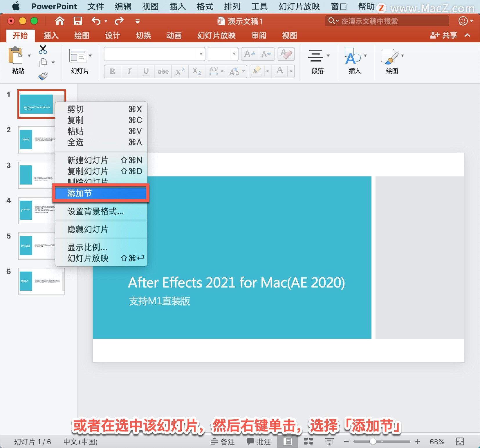Choose 设置背景格式... from context menu

click(x=101, y=211)
